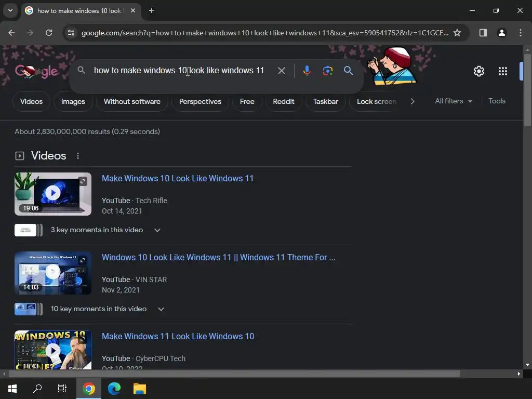
Task: Reload the current page
Action: pos(49,33)
